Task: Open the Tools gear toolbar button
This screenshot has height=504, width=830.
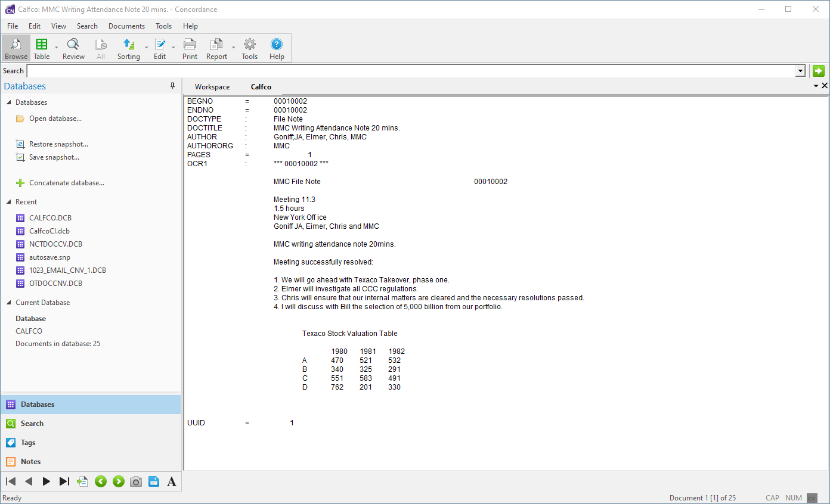Action: click(x=249, y=48)
